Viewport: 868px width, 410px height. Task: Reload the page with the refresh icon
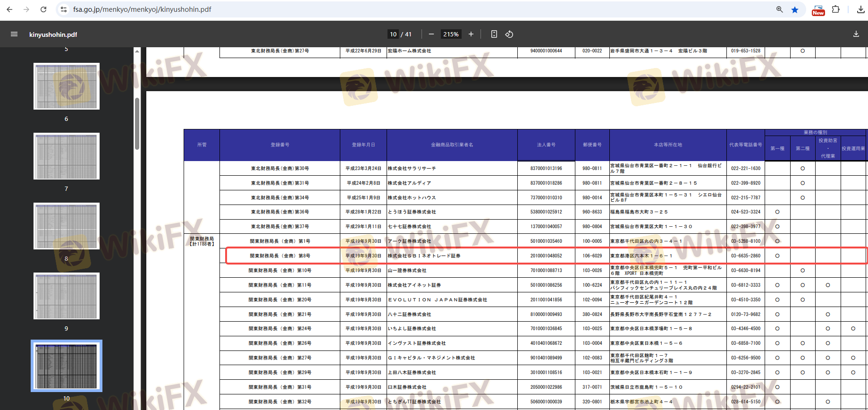point(43,9)
